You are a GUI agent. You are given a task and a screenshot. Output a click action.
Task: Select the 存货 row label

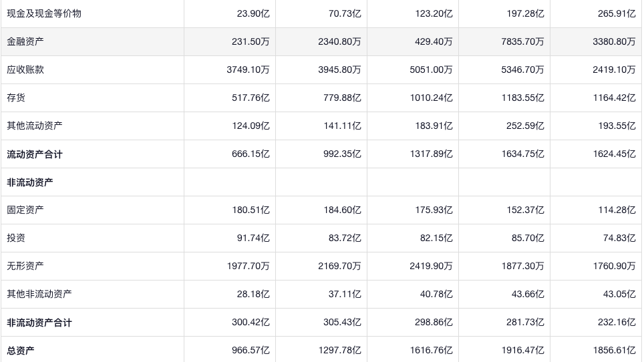pyautogui.click(x=16, y=98)
